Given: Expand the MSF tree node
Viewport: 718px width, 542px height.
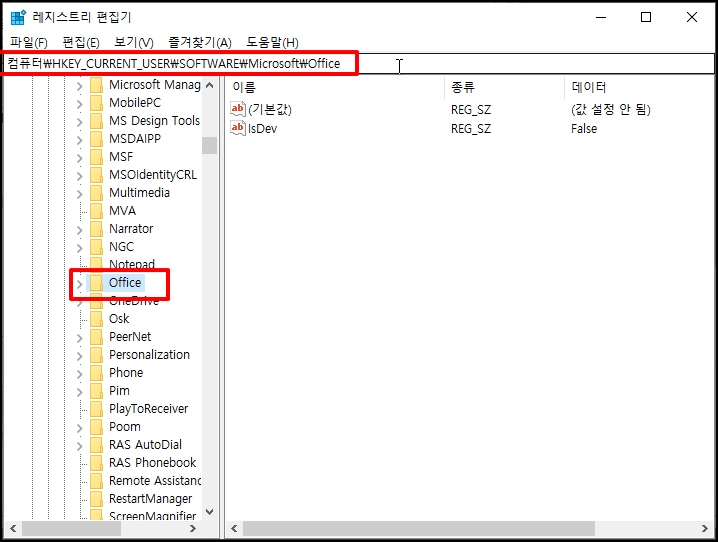Looking at the screenshot, I should 79,157.
